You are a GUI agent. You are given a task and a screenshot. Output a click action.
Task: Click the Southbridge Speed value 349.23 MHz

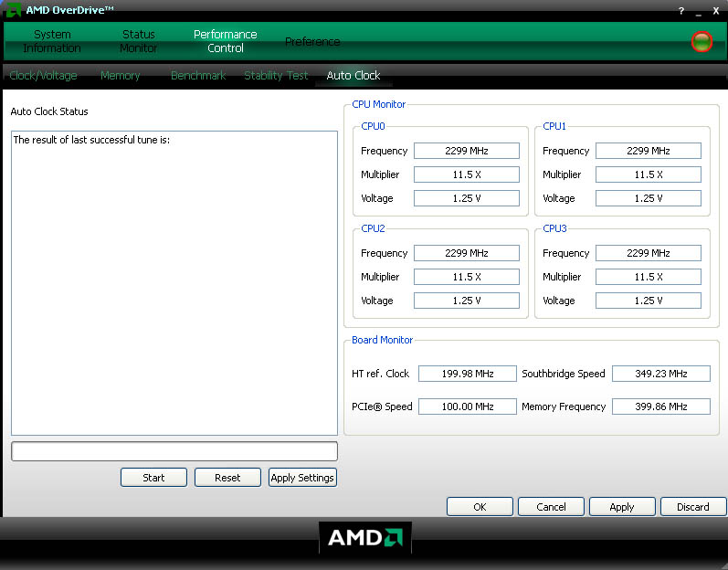click(661, 374)
